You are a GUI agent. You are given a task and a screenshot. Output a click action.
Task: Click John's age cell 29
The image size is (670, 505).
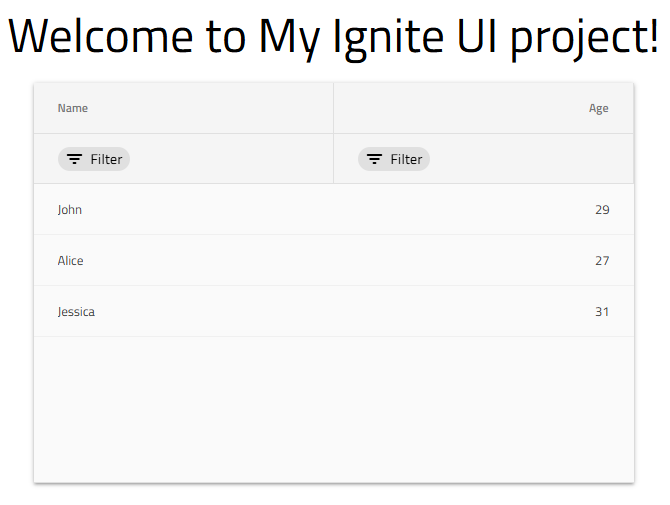[x=601, y=210]
